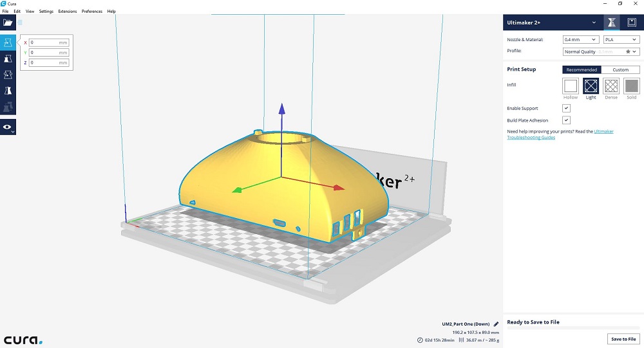Select the Per Model Settings tool

tap(8, 107)
